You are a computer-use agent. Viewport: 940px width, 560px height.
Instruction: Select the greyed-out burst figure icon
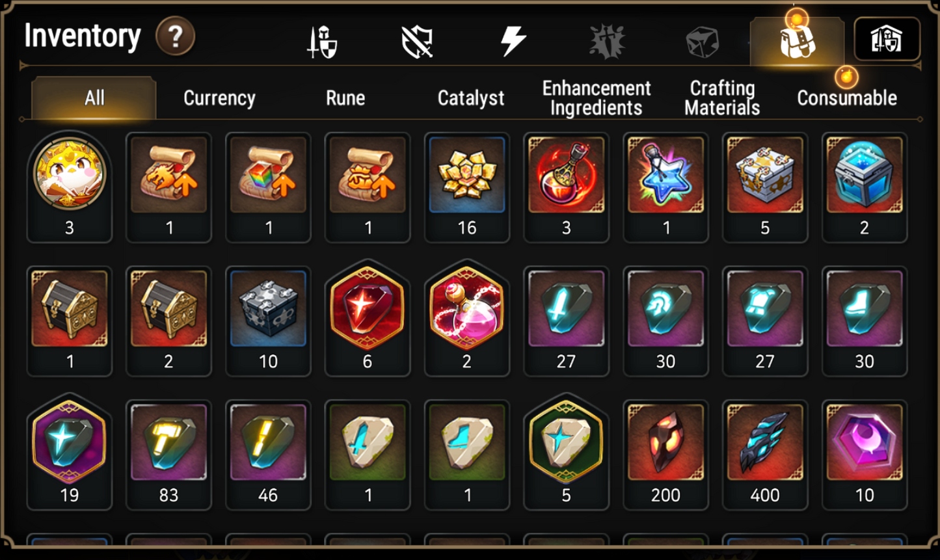[607, 42]
